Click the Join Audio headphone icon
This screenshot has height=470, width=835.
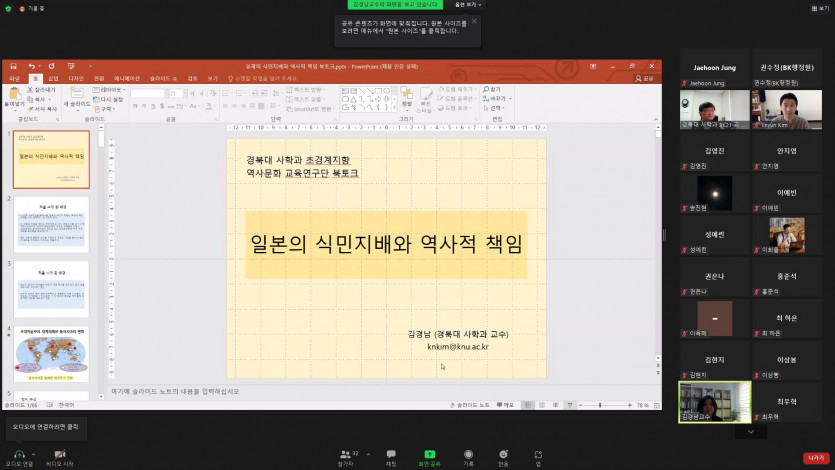[19, 455]
